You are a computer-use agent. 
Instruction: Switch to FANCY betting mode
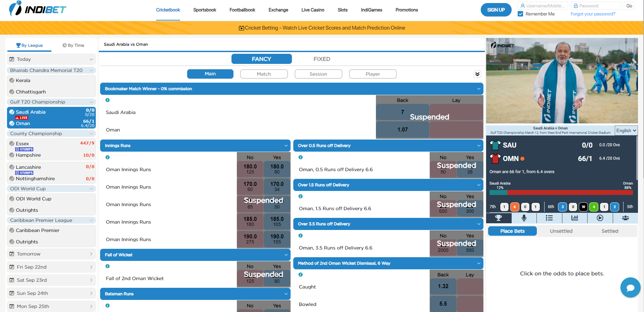[261, 59]
